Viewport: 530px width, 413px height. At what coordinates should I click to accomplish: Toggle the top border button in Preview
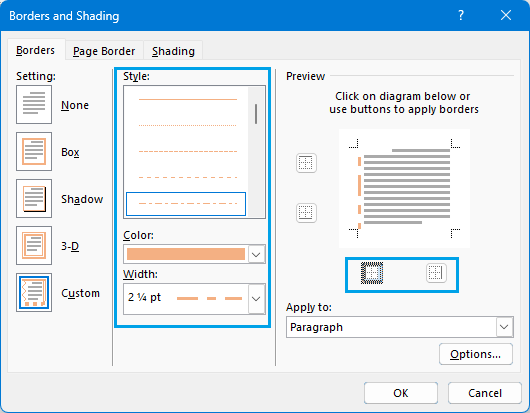pyautogui.click(x=306, y=163)
